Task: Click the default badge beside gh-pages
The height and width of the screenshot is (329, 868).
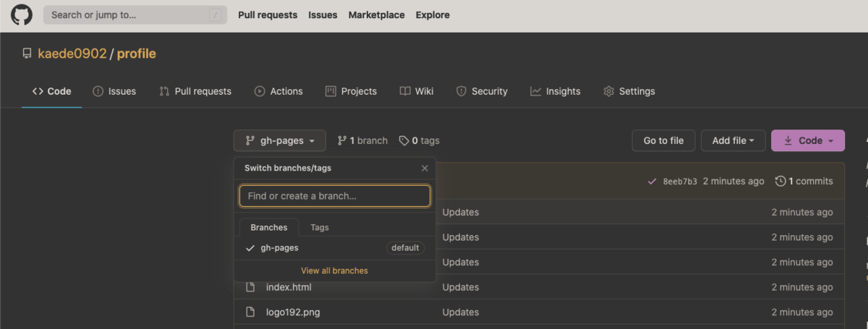Action: 405,247
